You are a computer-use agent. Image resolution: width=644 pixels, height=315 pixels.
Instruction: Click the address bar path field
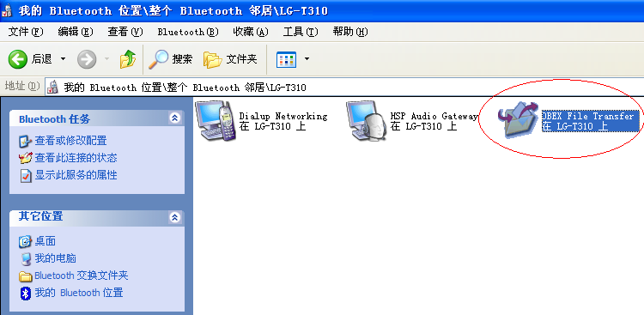click(x=344, y=87)
